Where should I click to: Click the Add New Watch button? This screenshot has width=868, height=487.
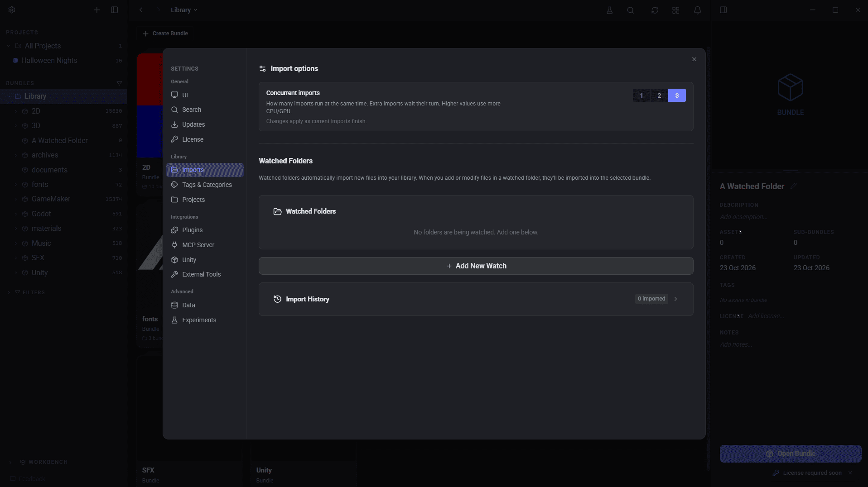click(x=476, y=266)
